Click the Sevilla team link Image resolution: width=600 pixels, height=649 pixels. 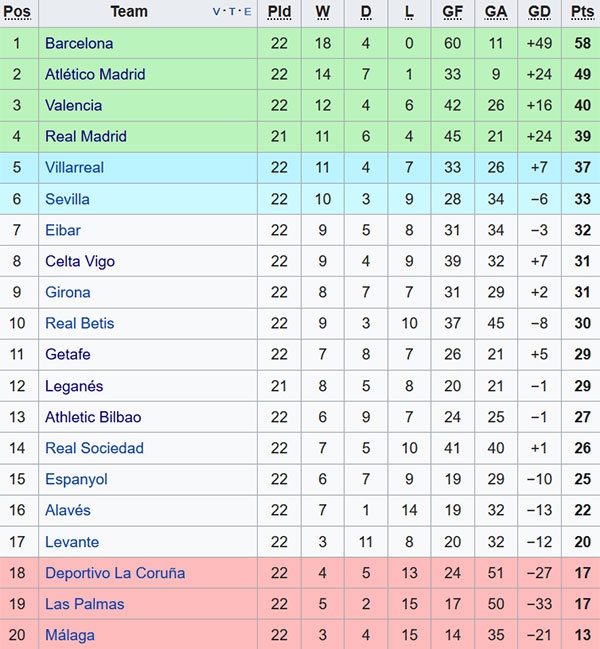pos(67,199)
